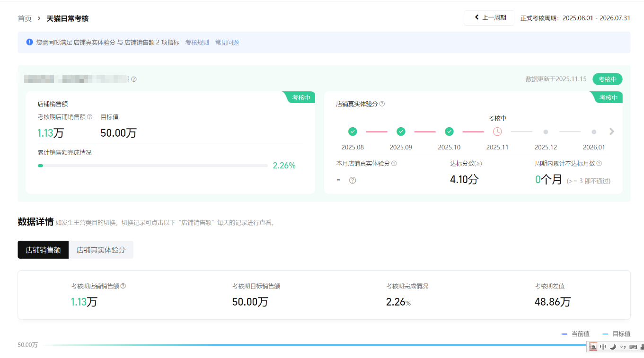Click the green check icon for 2025.10
The height and width of the screenshot is (358, 644).
(449, 131)
